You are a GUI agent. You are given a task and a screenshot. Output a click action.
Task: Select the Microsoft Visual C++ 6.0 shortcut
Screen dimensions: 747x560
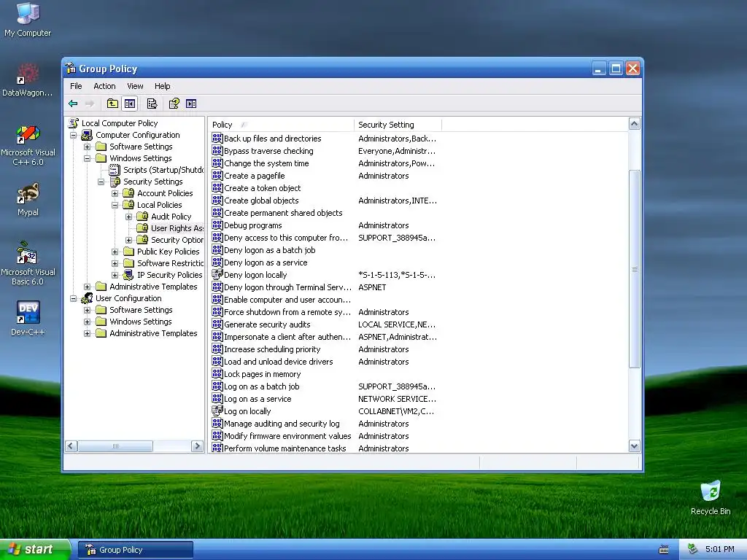pyautogui.click(x=28, y=145)
